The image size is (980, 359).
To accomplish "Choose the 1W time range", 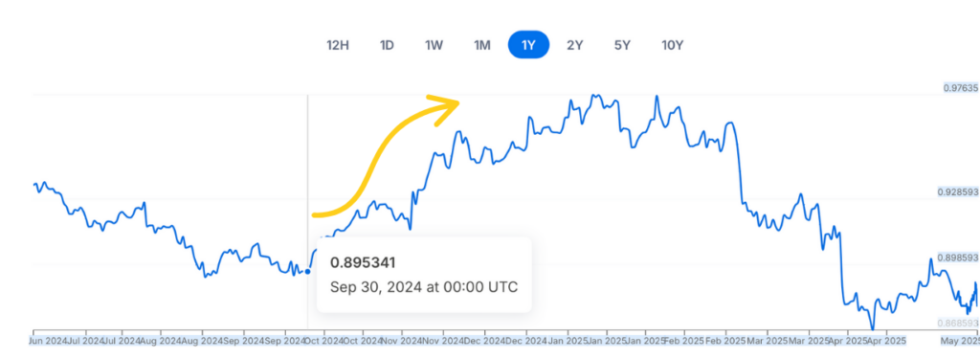I will (434, 46).
